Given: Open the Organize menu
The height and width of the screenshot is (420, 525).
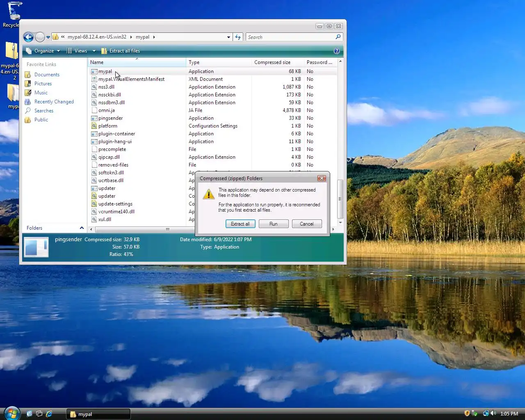Looking at the screenshot, I should 43,51.
